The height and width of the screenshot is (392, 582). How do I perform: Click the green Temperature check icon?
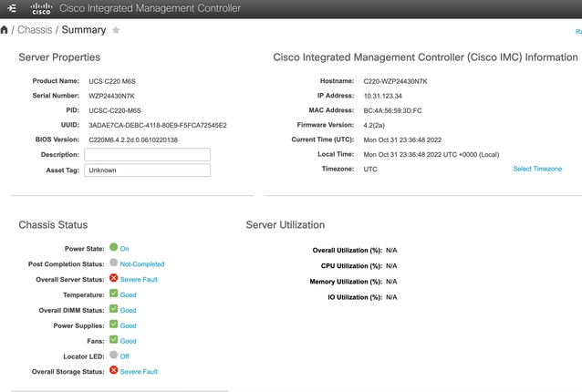click(114, 294)
